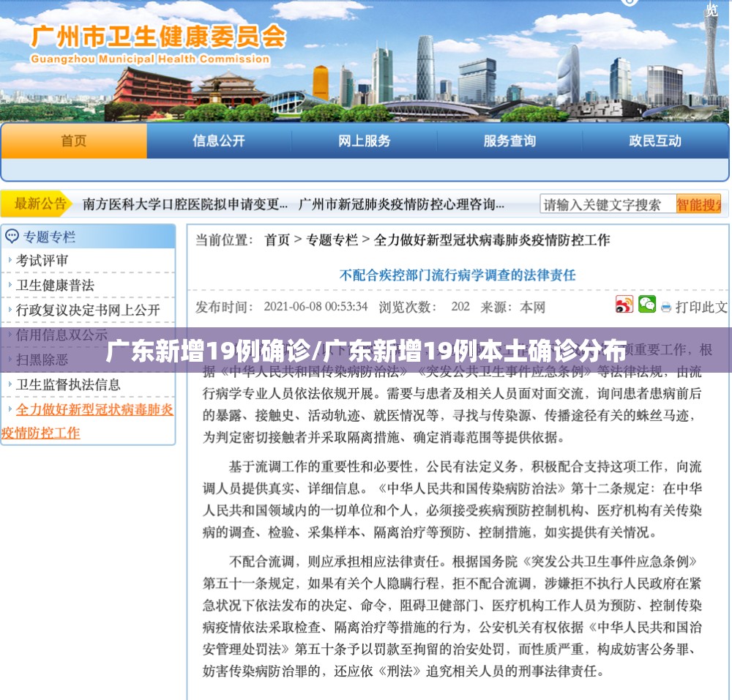
Task: Open 卫生监督执法信息 in the sidebar
Action: tap(68, 385)
